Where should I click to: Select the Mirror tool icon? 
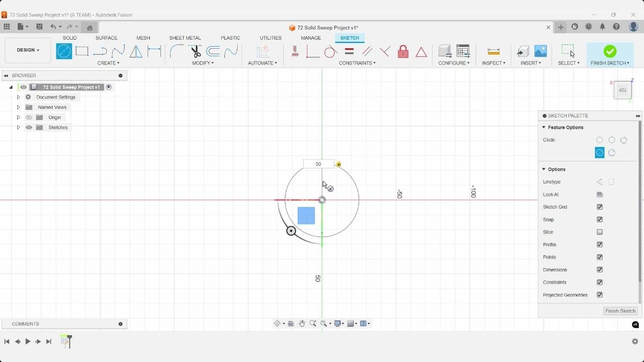point(136,51)
